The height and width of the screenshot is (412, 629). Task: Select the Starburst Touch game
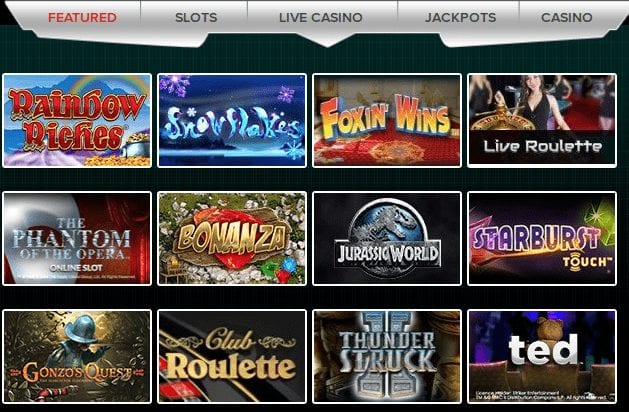pos(542,239)
